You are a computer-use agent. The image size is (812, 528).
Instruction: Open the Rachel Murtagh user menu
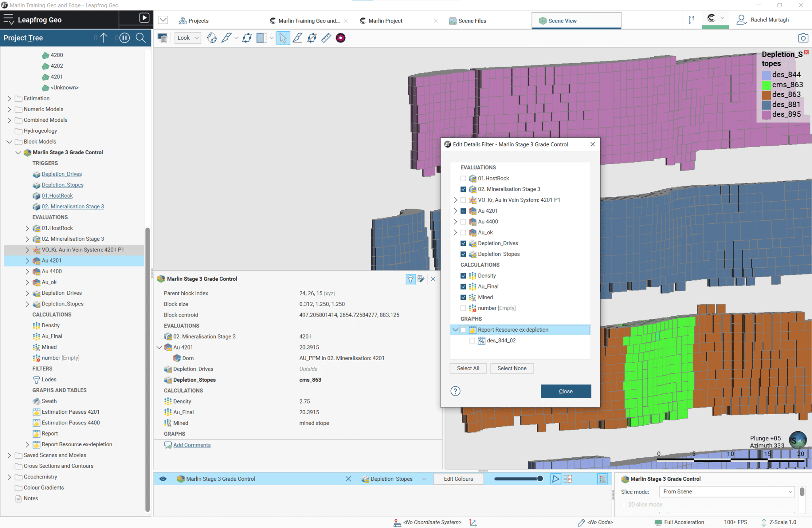coord(762,20)
